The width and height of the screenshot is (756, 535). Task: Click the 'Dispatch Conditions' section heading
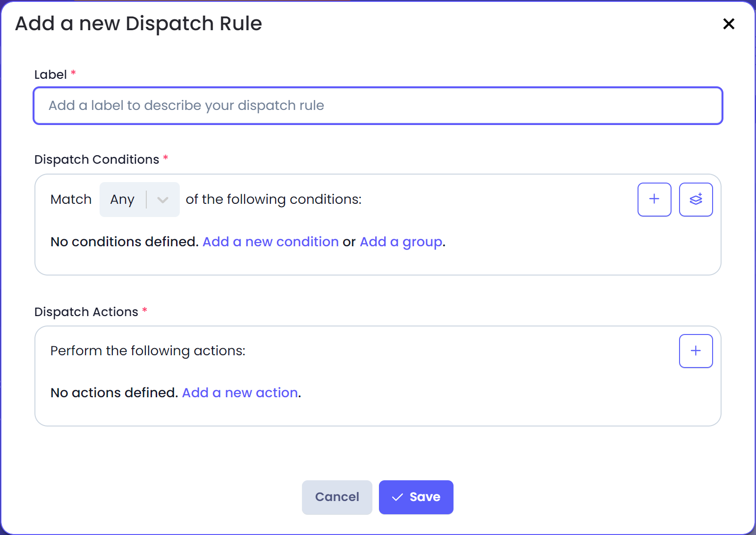97,159
